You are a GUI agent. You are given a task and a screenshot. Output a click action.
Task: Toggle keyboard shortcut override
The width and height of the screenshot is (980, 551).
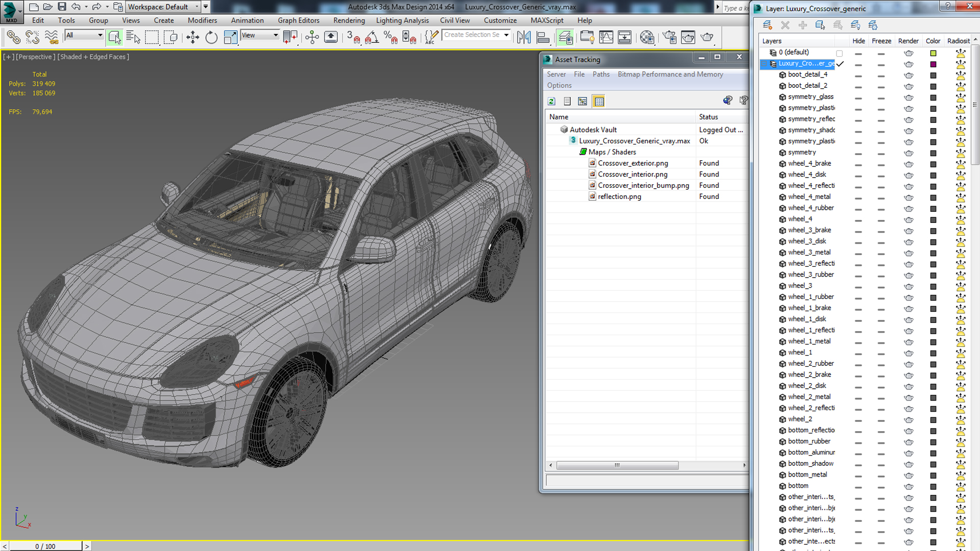[331, 37]
